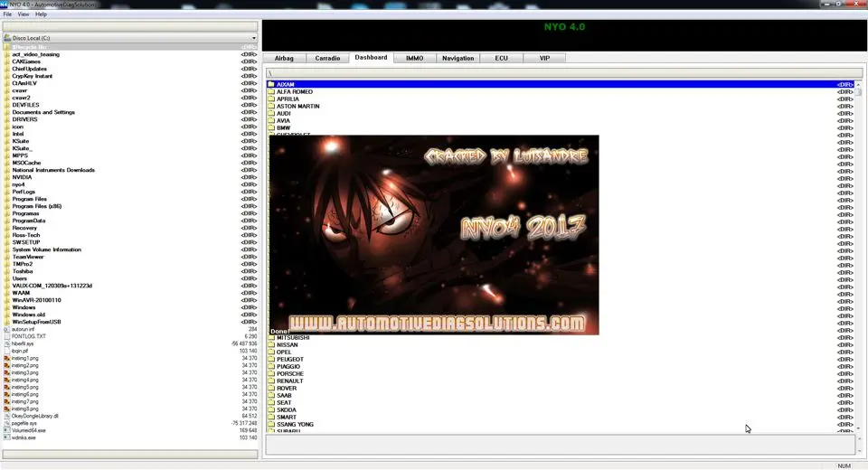Click the empty output box below brand list
The width and height of the screenshot is (868, 470).
[x=561, y=445]
